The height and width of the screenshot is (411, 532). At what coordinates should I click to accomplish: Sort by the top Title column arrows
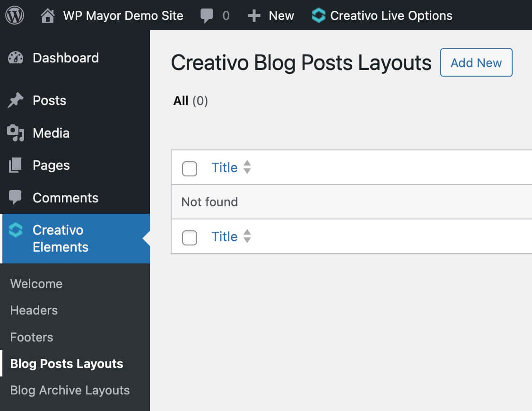tap(247, 167)
